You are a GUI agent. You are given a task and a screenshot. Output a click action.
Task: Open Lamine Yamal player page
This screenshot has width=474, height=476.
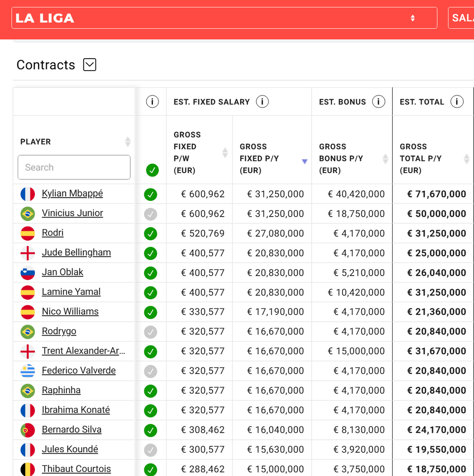click(71, 292)
